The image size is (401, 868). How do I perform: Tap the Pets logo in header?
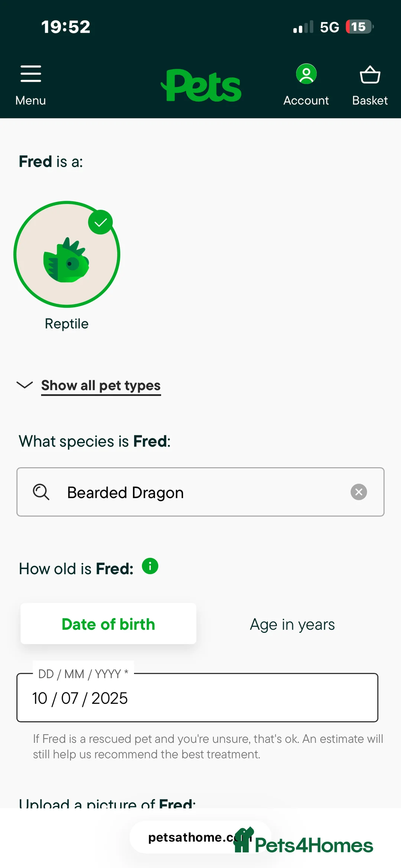click(x=201, y=86)
